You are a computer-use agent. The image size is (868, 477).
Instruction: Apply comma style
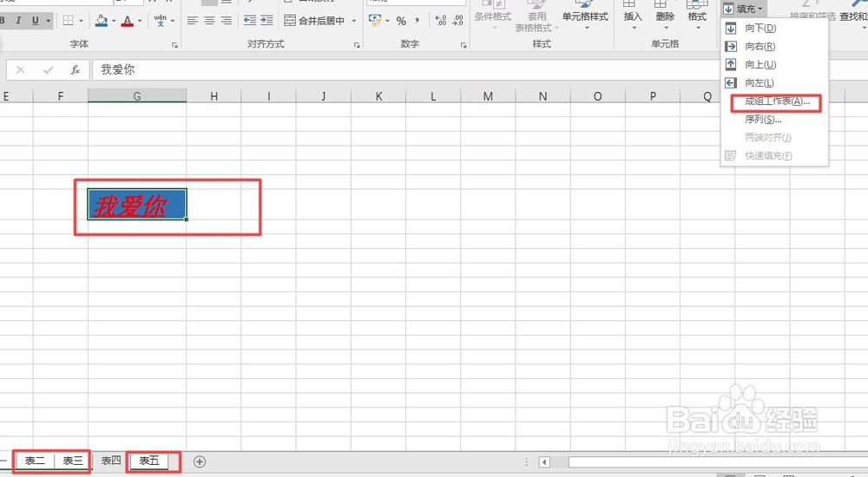click(417, 21)
